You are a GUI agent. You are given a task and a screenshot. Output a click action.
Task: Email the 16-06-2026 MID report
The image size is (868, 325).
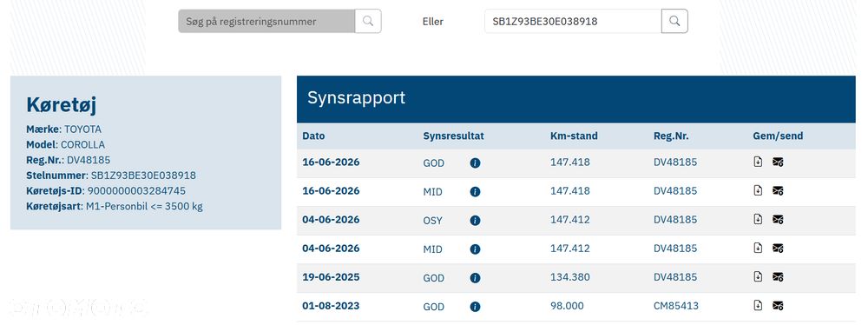coord(778,191)
